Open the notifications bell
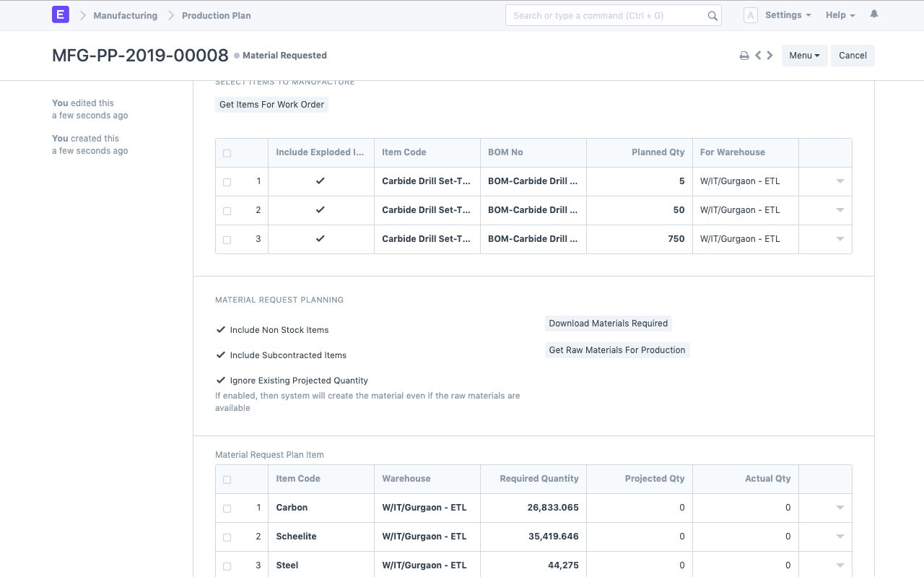This screenshot has height=577, width=924. coord(874,14)
